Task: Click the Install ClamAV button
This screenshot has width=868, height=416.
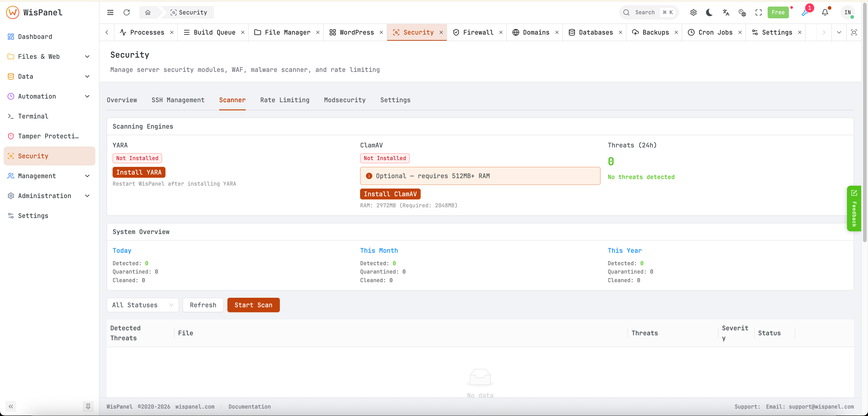Action: coord(390,194)
